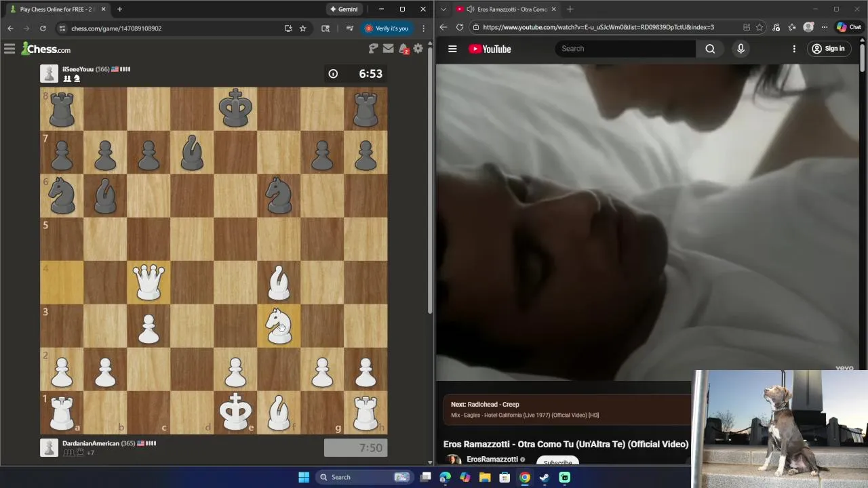The width and height of the screenshot is (868, 488).
Task: Select the white bishop on f4
Action: click(x=279, y=283)
